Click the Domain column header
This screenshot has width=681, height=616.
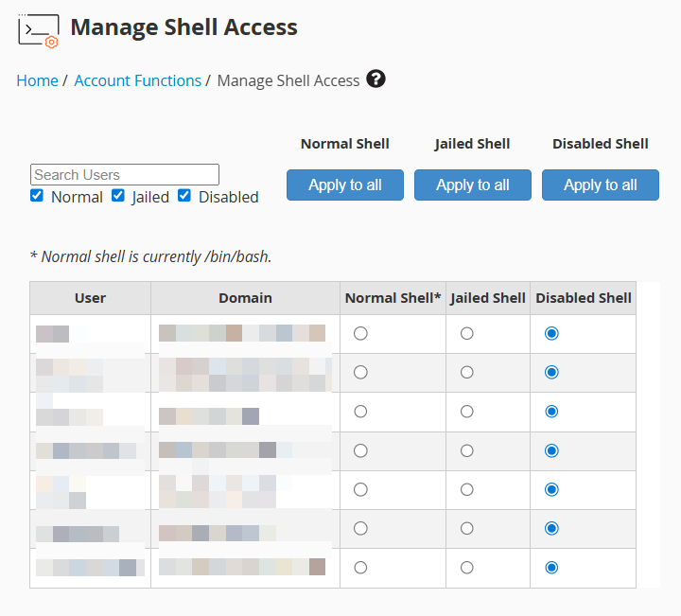click(x=245, y=298)
